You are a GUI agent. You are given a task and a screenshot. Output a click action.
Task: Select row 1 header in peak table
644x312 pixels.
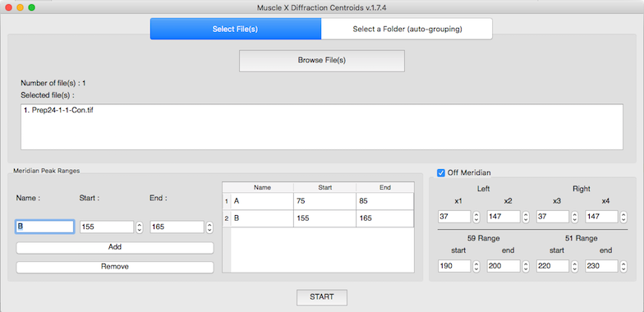tap(227, 201)
